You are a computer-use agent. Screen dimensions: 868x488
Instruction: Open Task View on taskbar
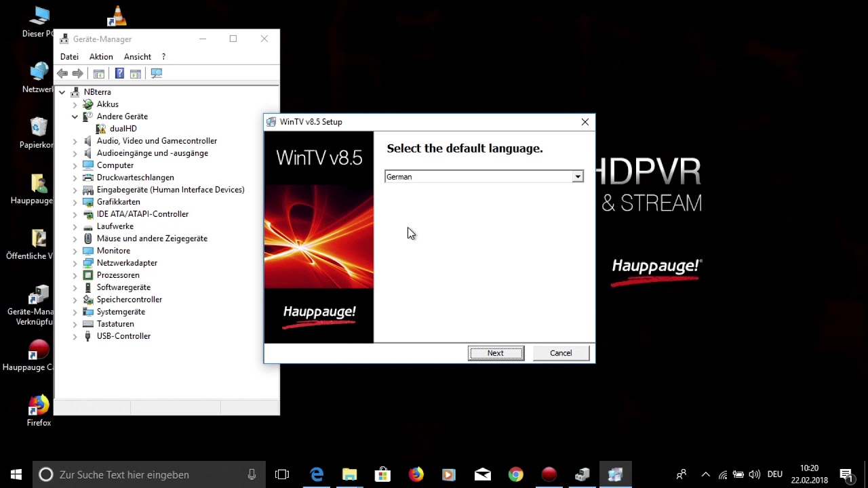(x=282, y=474)
